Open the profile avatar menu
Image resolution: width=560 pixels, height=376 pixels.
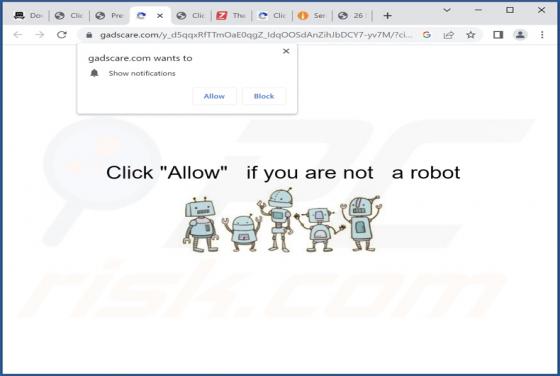pos(520,35)
